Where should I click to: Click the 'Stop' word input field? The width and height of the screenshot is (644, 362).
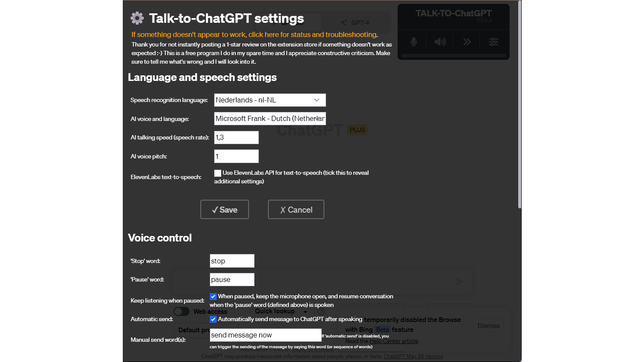(x=232, y=261)
